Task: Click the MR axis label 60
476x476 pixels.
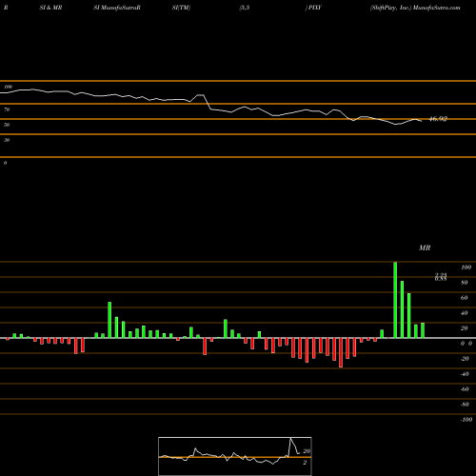Action: click(x=465, y=298)
